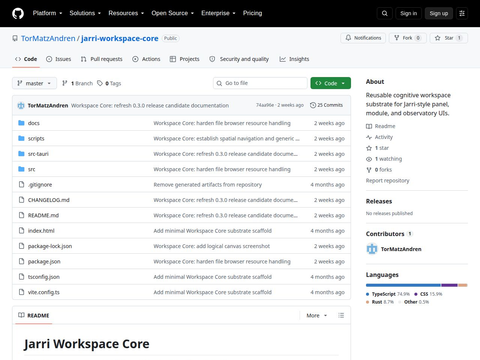The width and height of the screenshot is (480, 360).
Task: Switch to the Projects tab
Action: point(185,59)
